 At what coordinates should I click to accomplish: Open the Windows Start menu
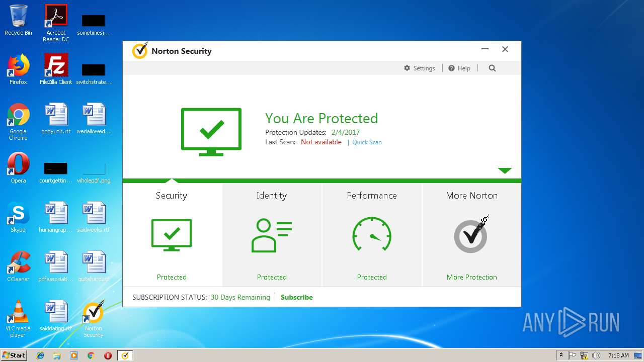click(14, 355)
